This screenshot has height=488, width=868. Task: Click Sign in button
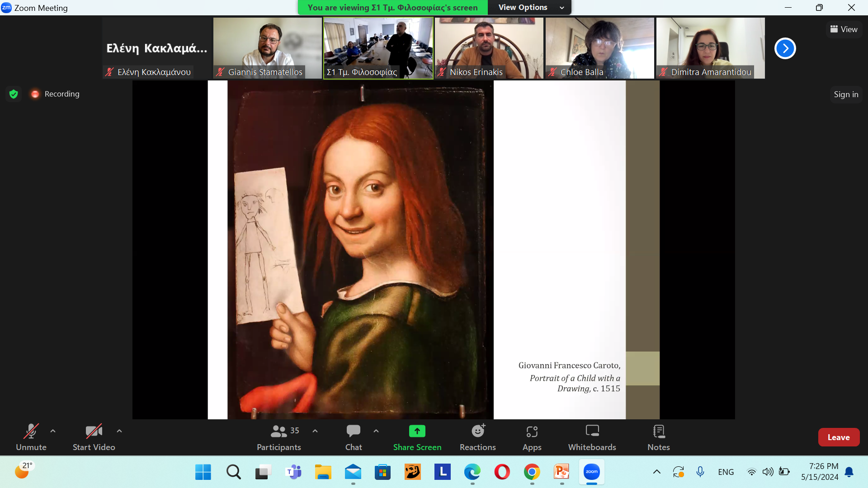846,94
